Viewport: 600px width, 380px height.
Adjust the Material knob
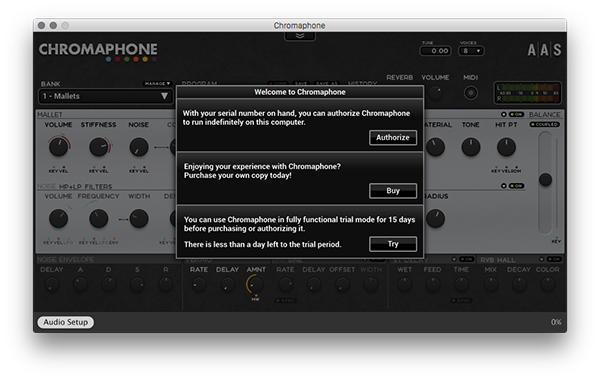point(435,147)
